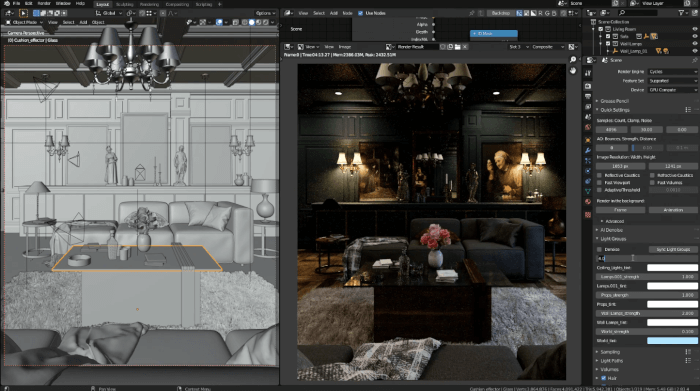This screenshot has height=391, width=700.
Task: Open the Tool properties tab icon
Action: [588, 74]
